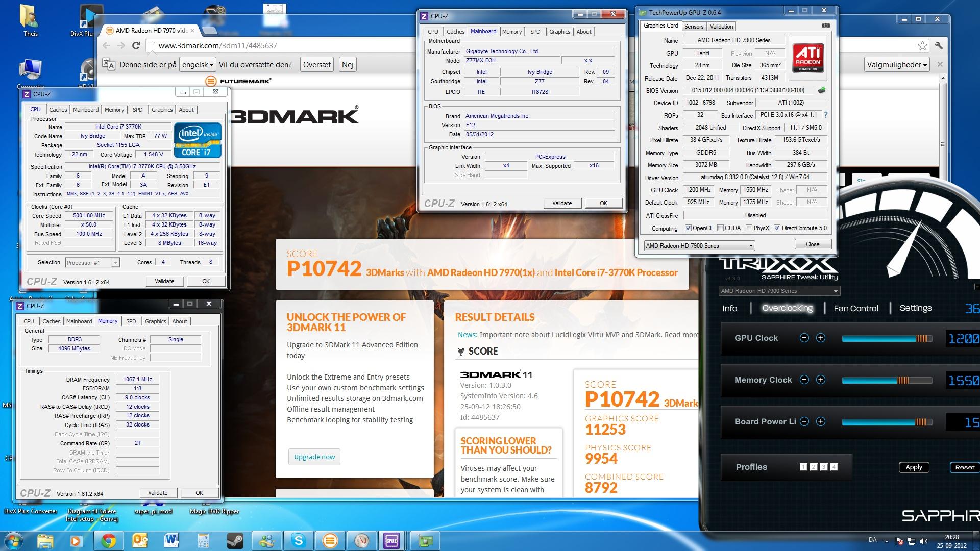Open Windows Live Messenger taskbar icon
This screenshot has width=980, height=551.
pos(267,540)
